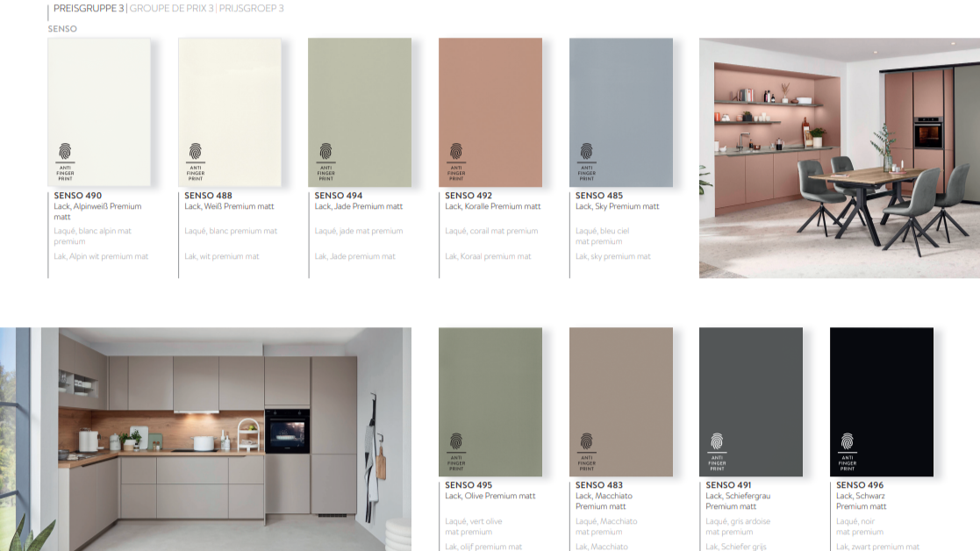
Task: Select the Schwarz SENSO 496 color swatch
Action: 881,402
